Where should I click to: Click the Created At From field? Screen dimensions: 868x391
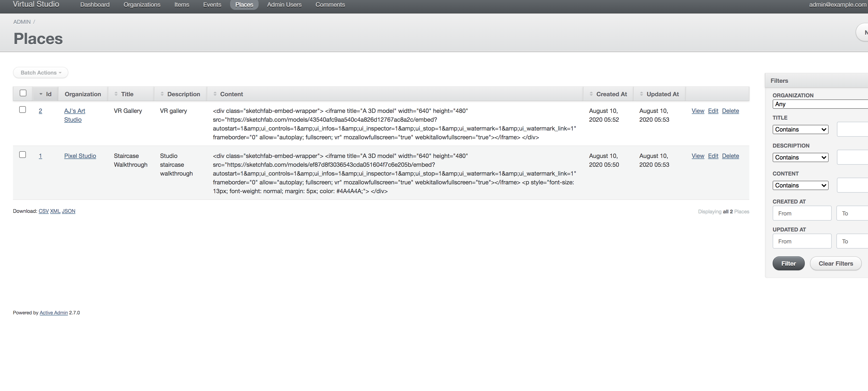pos(802,213)
